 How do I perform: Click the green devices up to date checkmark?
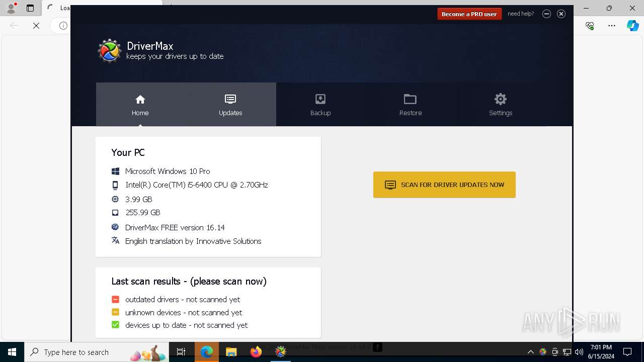[x=115, y=325]
